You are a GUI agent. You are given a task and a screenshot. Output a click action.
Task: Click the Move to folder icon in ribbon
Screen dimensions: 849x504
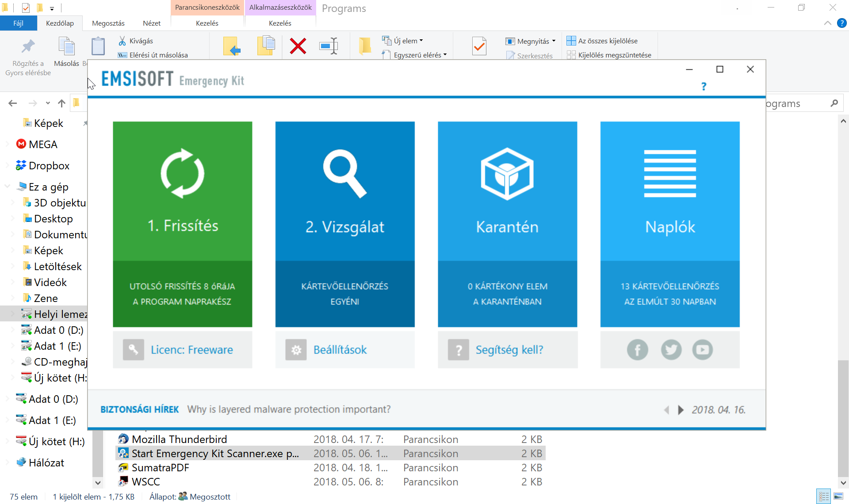tap(232, 46)
